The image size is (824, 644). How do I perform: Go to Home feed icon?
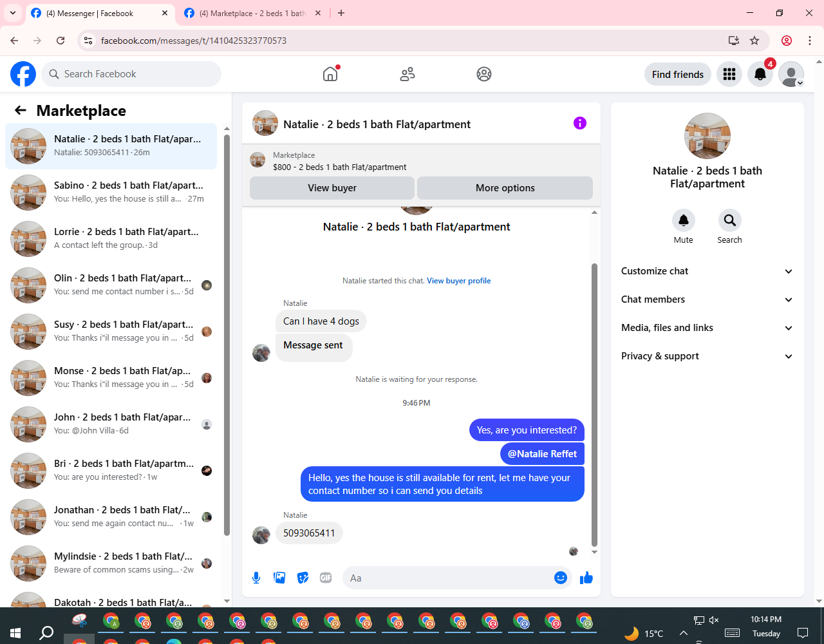330,74
